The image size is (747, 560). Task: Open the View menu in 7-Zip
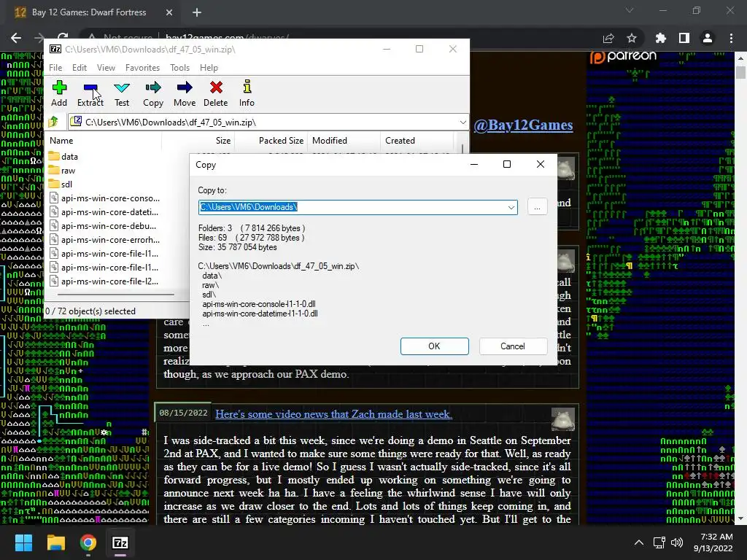(x=107, y=68)
